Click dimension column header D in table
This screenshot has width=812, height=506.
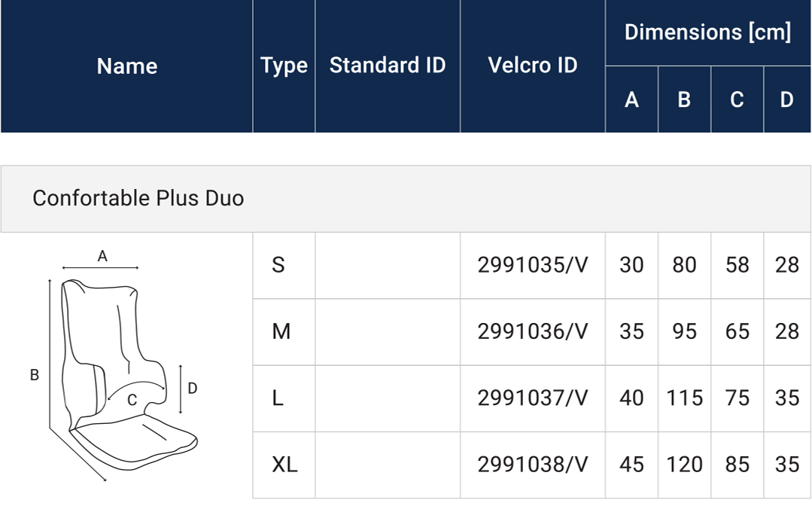click(x=786, y=99)
